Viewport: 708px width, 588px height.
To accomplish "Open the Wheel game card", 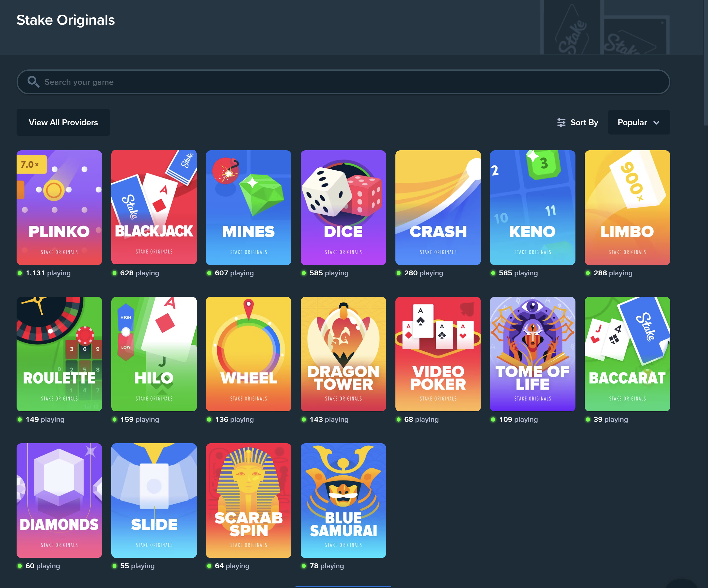I will click(x=249, y=354).
